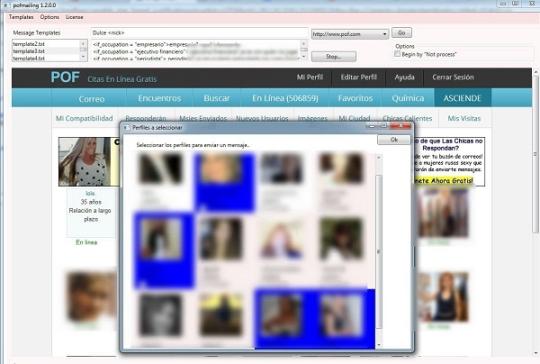Switch to the Buscar tab
Viewport: 540px width, 364px height.
[216, 98]
